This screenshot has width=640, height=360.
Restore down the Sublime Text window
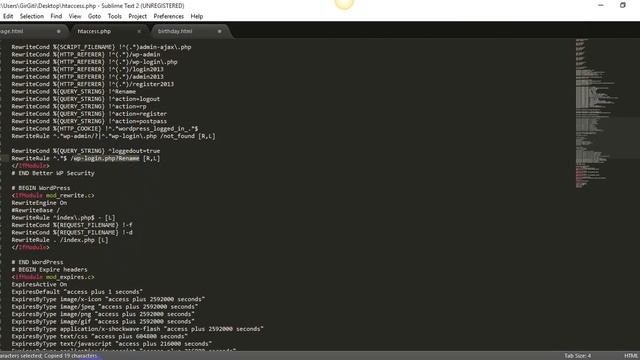tap(623, 5)
